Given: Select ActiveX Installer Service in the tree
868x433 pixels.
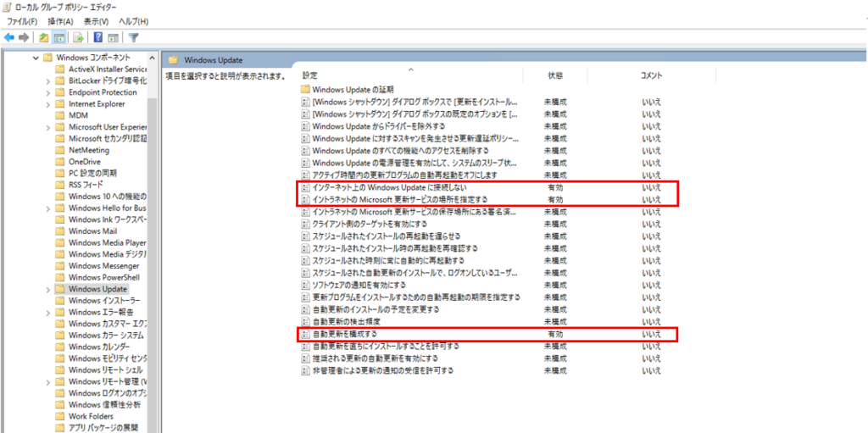Looking at the screenshot, I should coord(108,69).
